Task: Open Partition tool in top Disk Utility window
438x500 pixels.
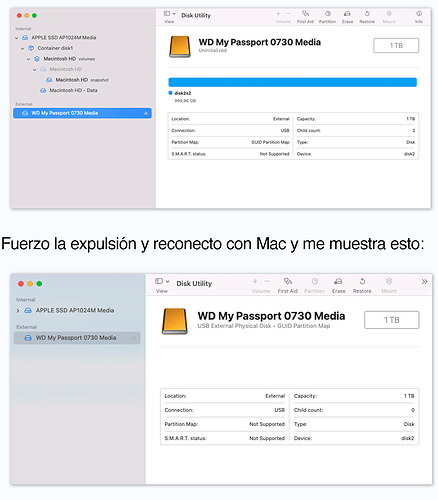Action: (x=328, y=14)
